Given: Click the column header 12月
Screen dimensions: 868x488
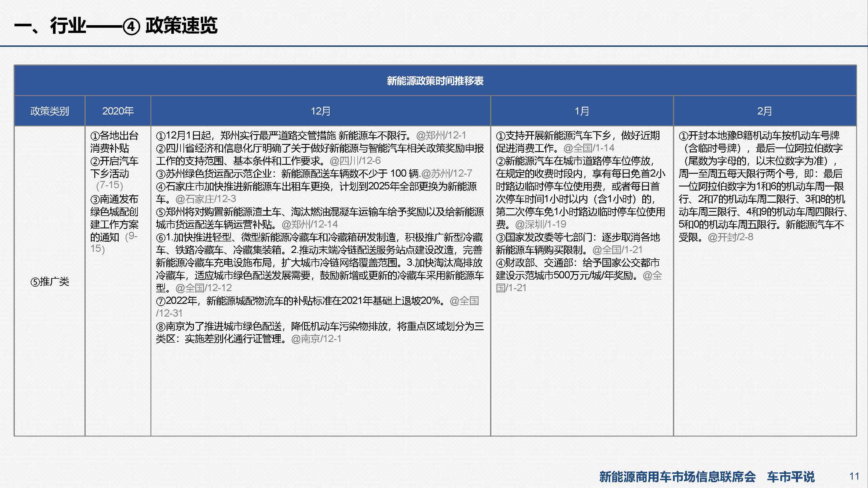Looking at the screenshot, I should coord(321,111).
